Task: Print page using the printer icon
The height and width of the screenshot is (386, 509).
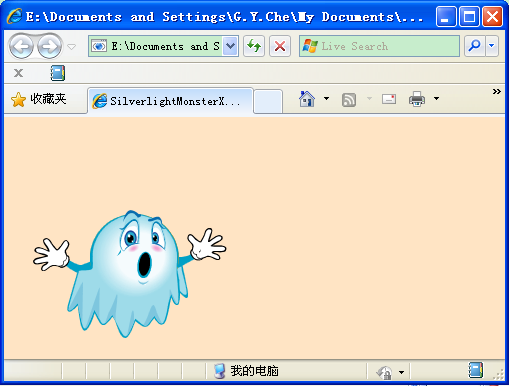Action: (x=417, y=99)
